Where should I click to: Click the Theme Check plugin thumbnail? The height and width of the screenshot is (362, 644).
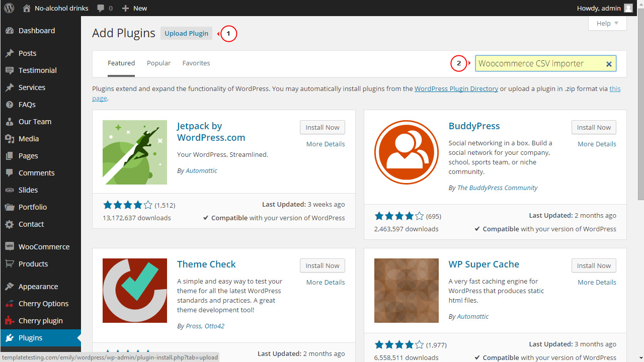[135, 291]
